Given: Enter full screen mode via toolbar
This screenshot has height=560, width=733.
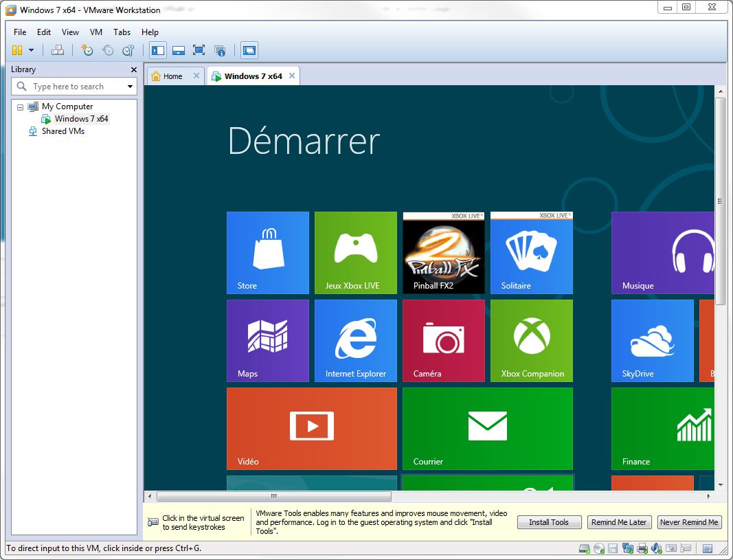Looking at the screenshot, I should 199,50.
